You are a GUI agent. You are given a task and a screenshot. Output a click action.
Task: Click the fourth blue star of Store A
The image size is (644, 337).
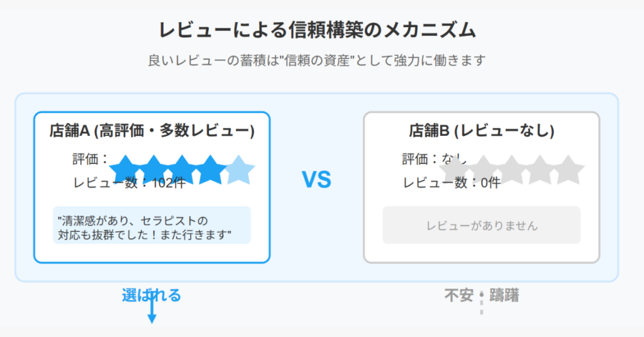tap(210, 170)
